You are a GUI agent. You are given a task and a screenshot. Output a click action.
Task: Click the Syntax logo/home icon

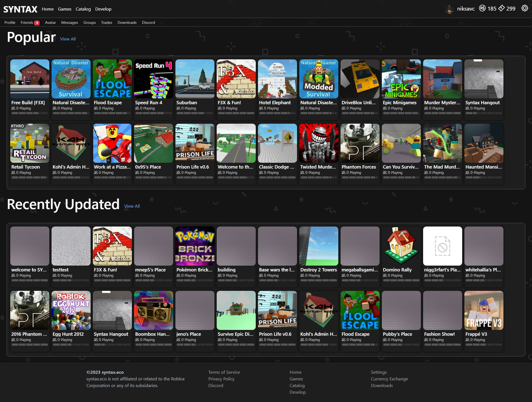(x=19, y=9)
